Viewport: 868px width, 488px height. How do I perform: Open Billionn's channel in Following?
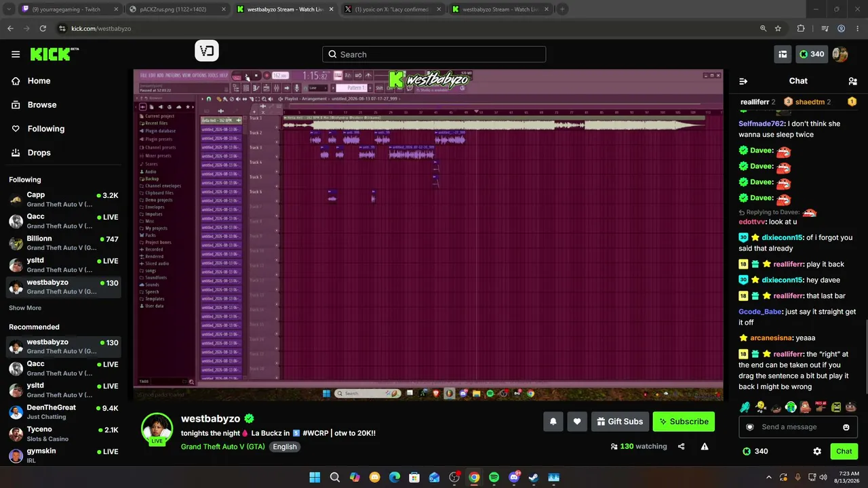[64, 243]
